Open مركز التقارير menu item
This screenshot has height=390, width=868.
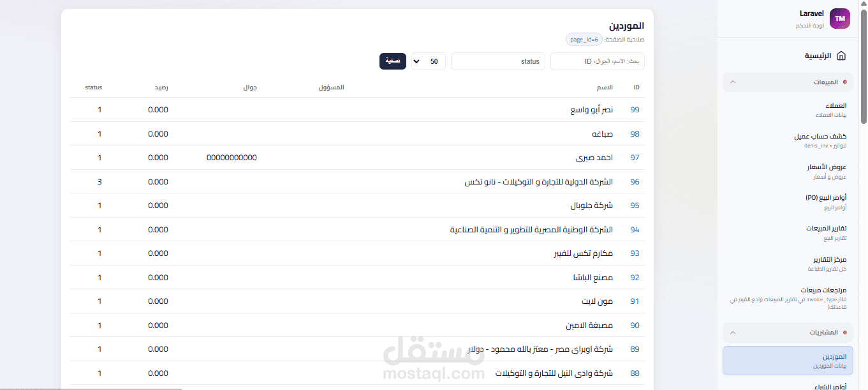(x=788, y=264)
